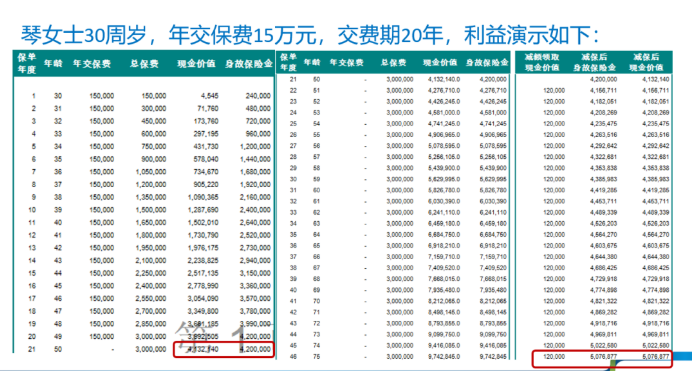Select cash value 4,581,000.0
694x388 pixels.
444,113
